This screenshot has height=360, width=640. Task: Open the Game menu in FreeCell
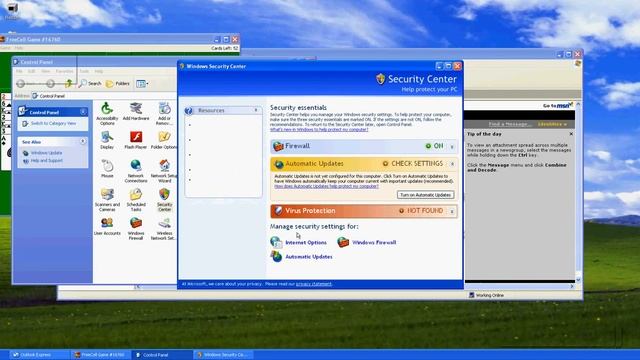point(5,48)
